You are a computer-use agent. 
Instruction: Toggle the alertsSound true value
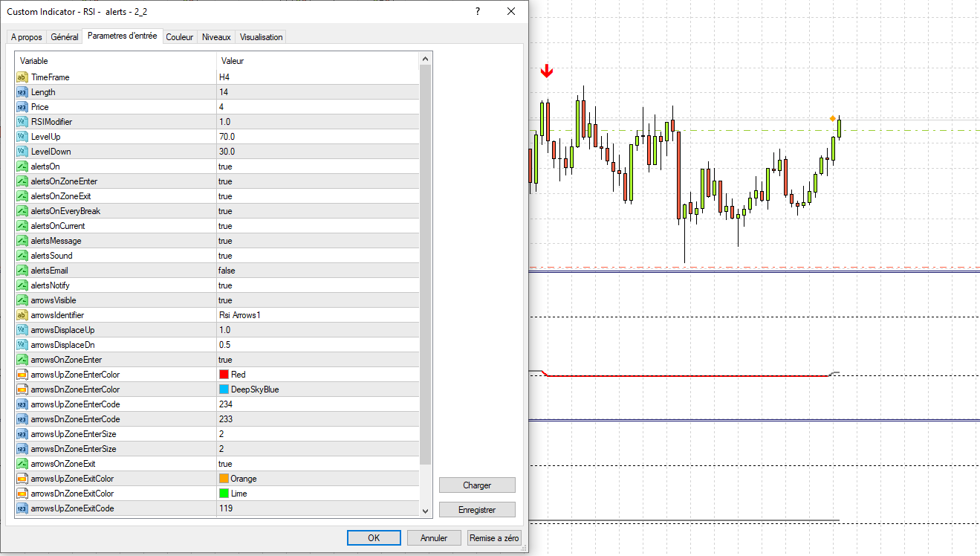pos(317,256)
